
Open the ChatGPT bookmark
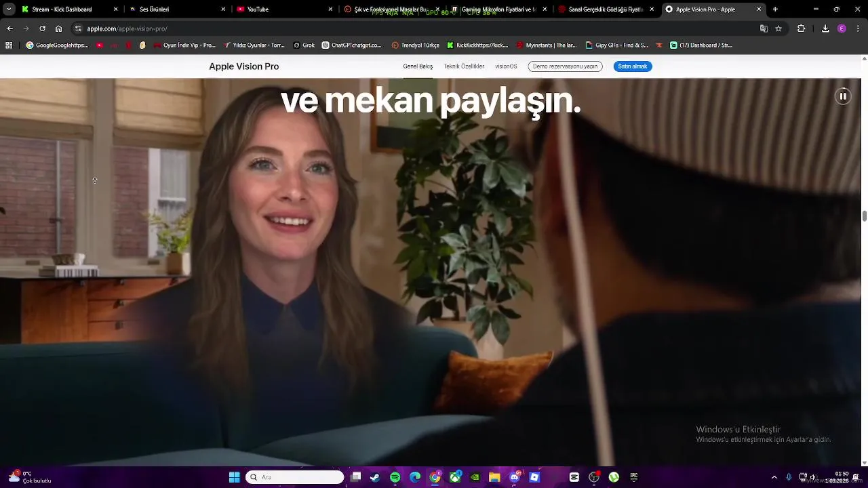click(x=352, y=45)
